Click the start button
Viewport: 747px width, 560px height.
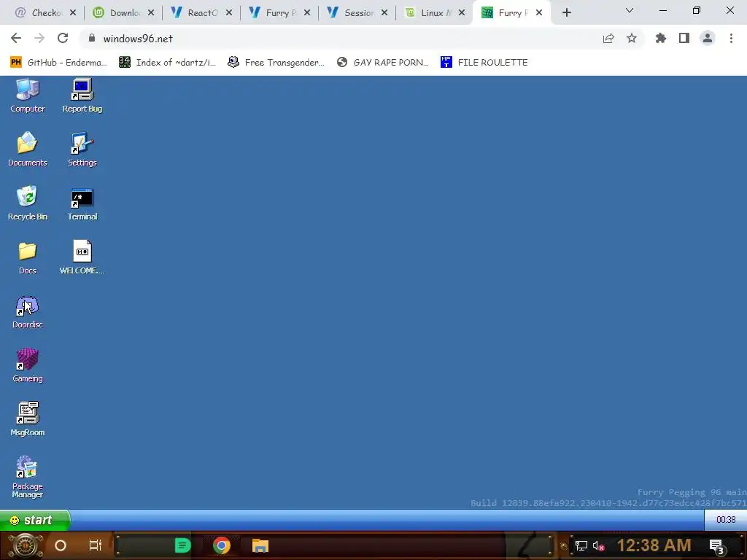pyautogui.click(x=35, y=520)
